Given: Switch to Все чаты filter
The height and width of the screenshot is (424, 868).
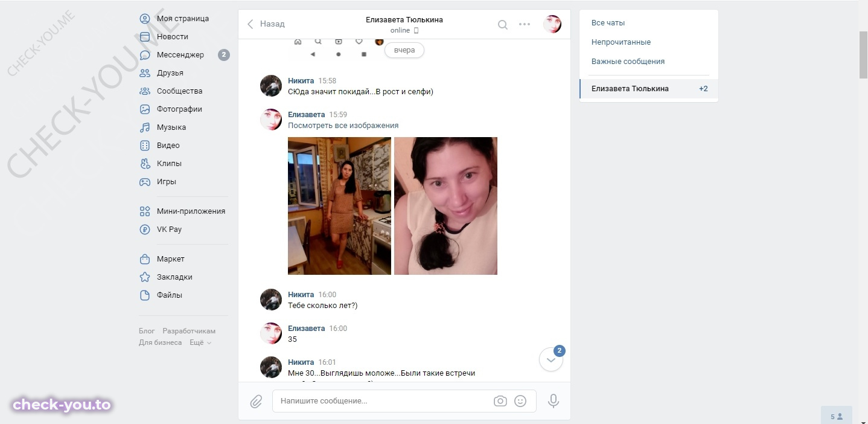Looking at the screenshot, I should tap(608, 23).
